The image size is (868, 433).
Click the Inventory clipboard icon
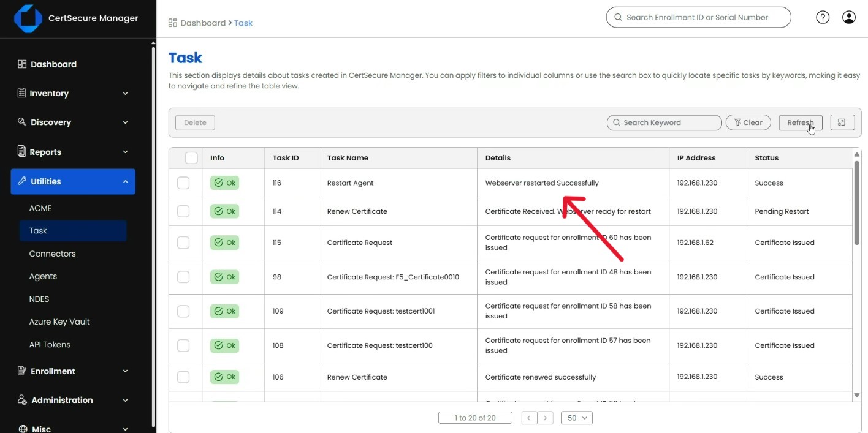point(22,93)
